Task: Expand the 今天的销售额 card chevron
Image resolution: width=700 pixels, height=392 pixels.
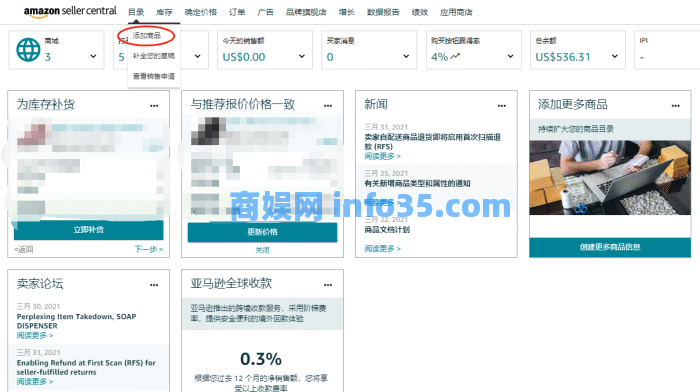Action: tap(302, 56)
